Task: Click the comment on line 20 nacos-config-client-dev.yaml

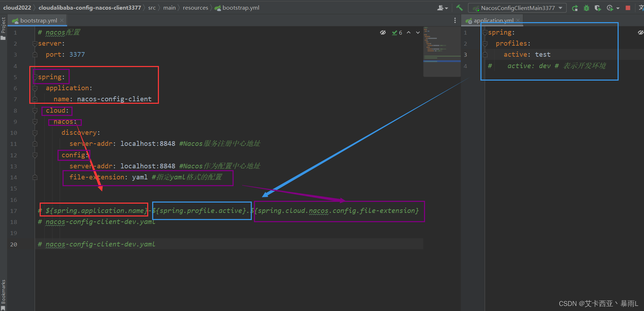Action: click(96, 244)
